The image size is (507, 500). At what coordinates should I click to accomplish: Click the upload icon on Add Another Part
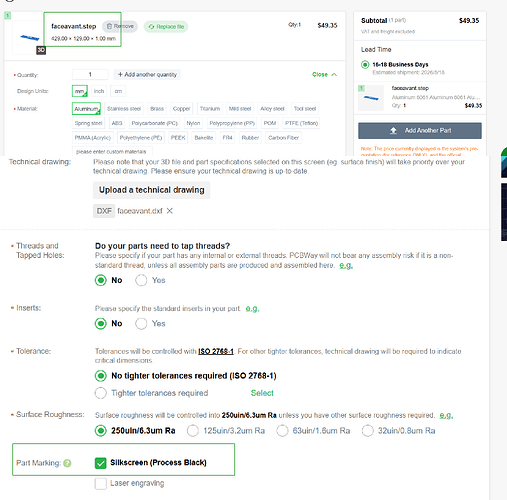[393, 131]
